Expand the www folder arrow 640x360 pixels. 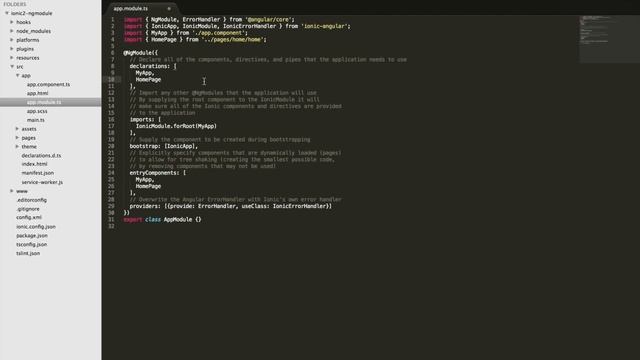[x=12, y=191]
